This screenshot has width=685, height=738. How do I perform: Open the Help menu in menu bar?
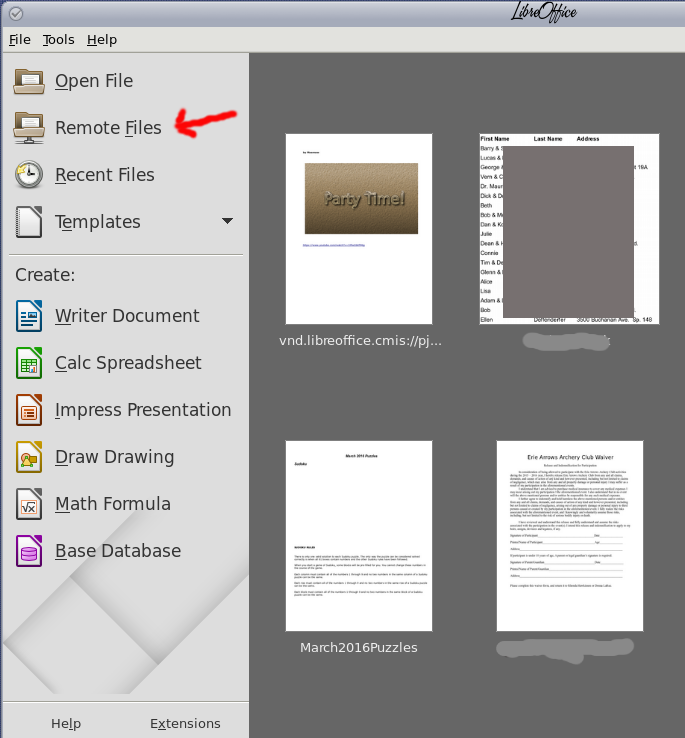[102, 40]
